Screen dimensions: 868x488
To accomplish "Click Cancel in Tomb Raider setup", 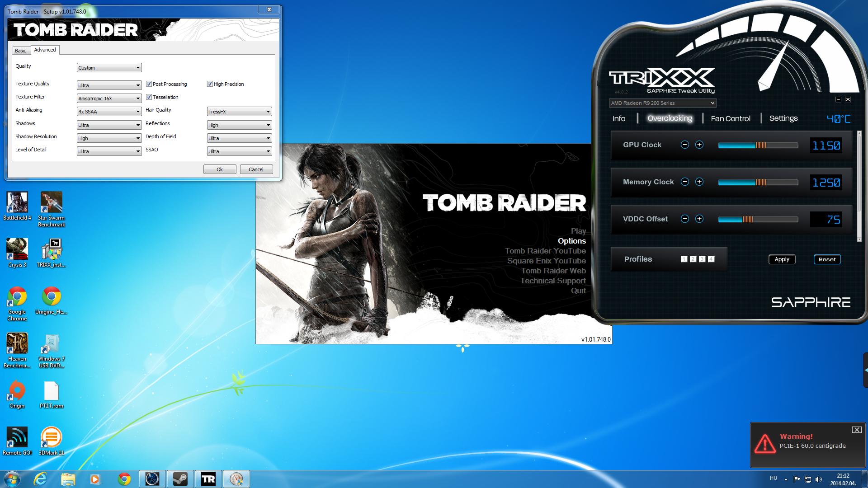I will (x=256, y=169).
